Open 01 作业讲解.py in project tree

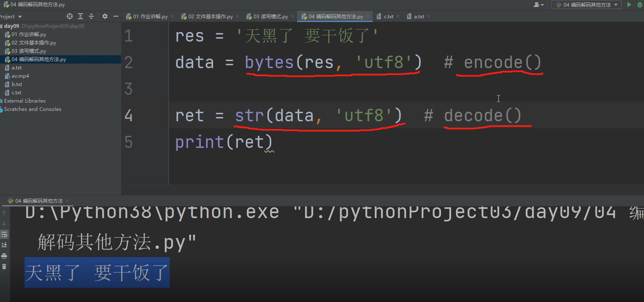[x=29, y=34]
